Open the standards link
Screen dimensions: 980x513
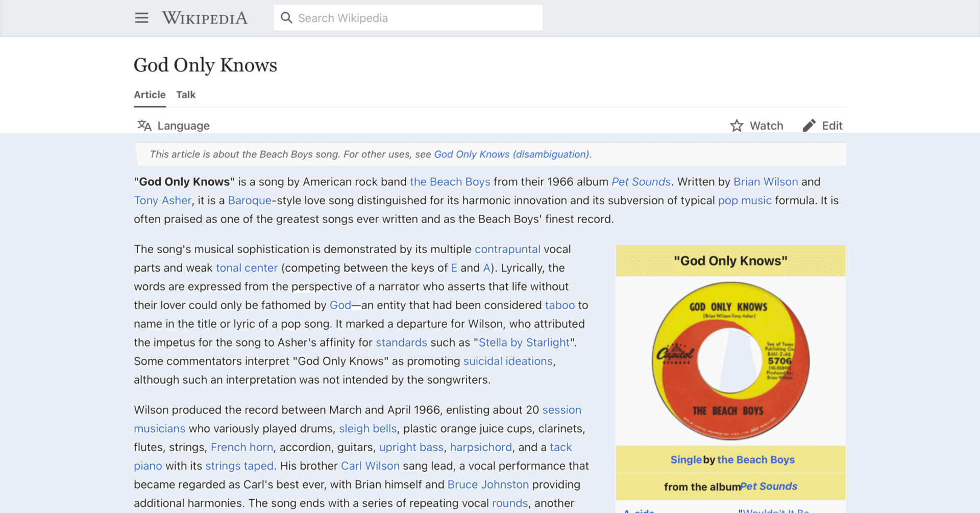401,343
